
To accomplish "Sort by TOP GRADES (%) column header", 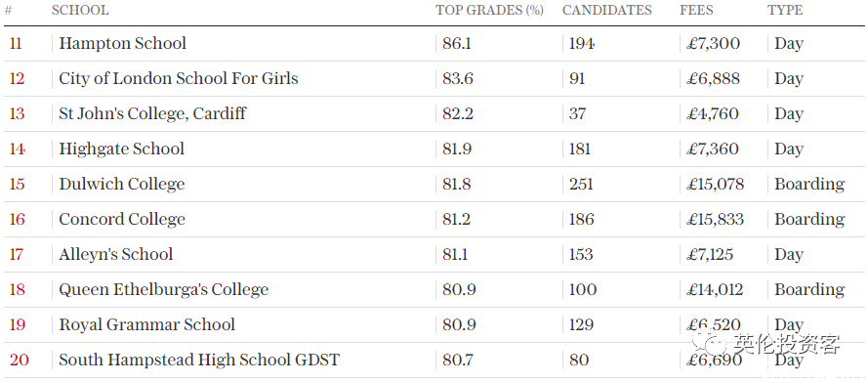I will (489, 11).
